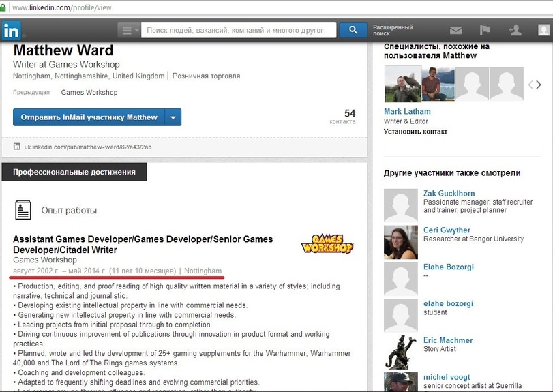Click the Games Workshop company logo

coord(327,243)
